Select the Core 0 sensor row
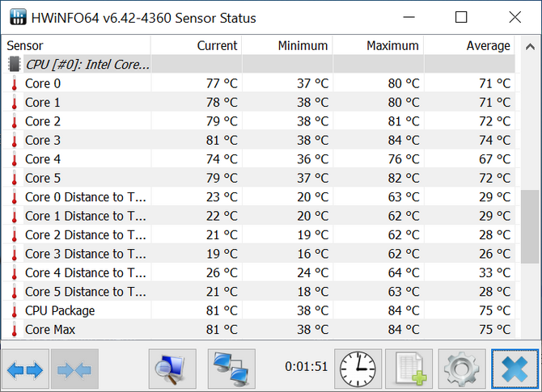The image size is (542, 392). point(259,83)
